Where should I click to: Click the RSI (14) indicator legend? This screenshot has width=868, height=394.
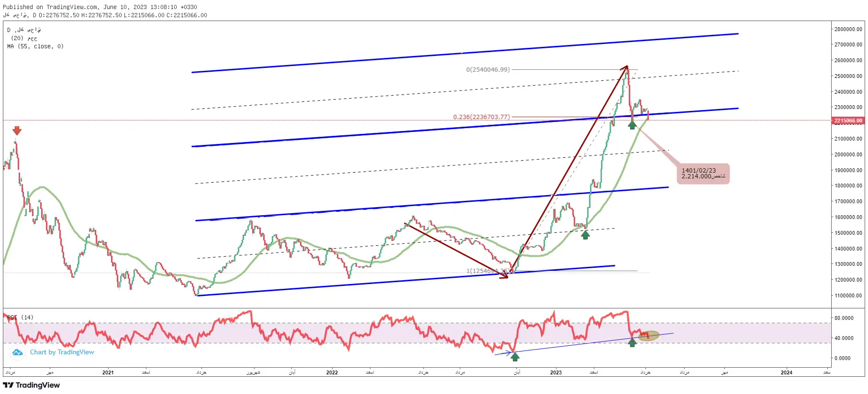coord(21,317)
